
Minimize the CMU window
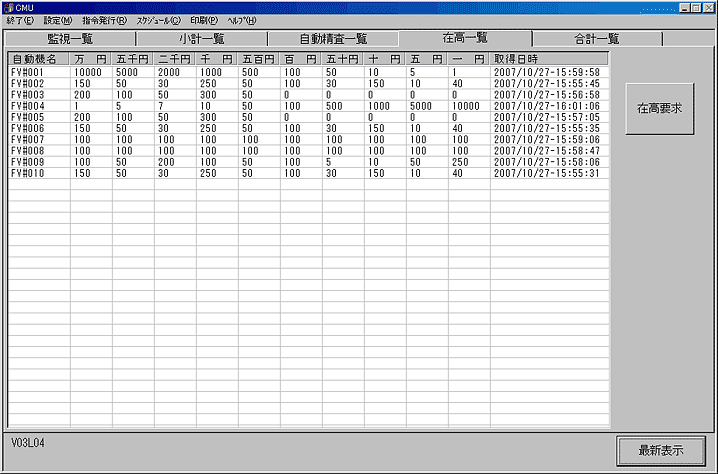point(683,7)
